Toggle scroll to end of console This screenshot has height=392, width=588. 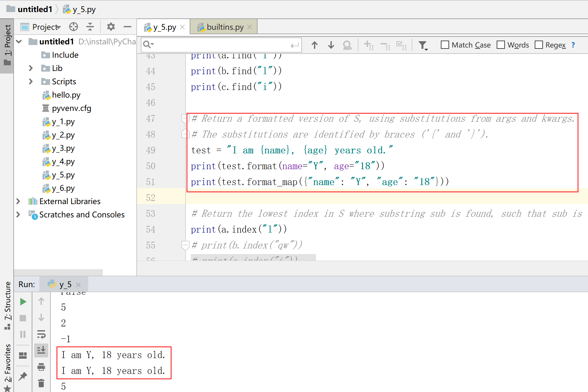pos(41,350)
